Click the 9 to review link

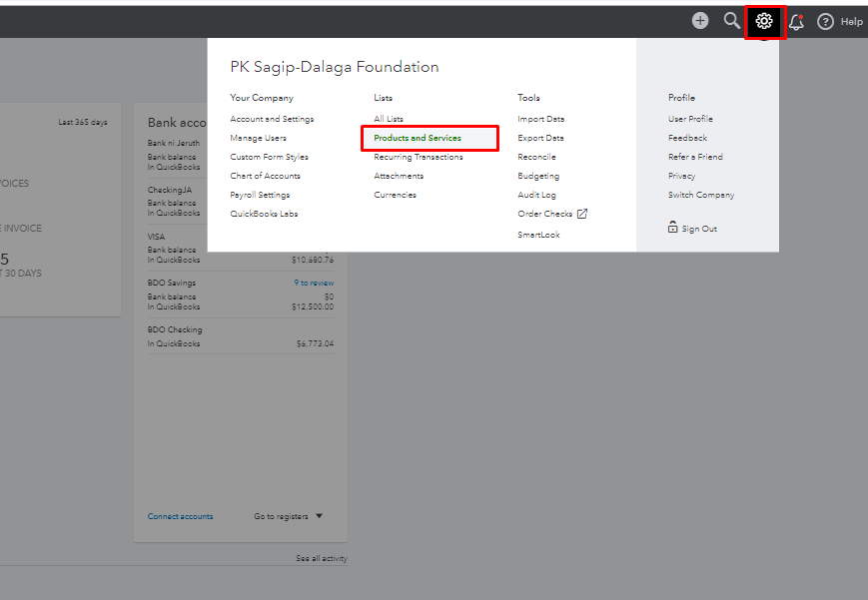coord(314,283)
